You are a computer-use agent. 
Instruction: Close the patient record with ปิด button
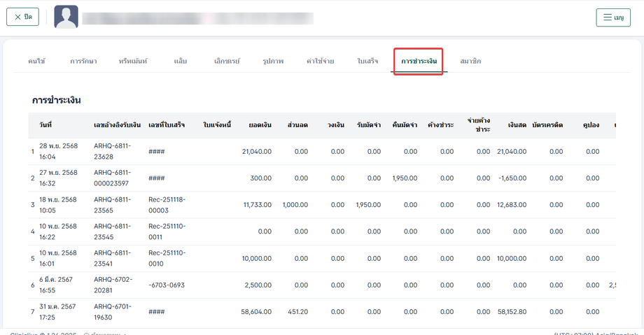pyautogui.click(x=22, y=17)
